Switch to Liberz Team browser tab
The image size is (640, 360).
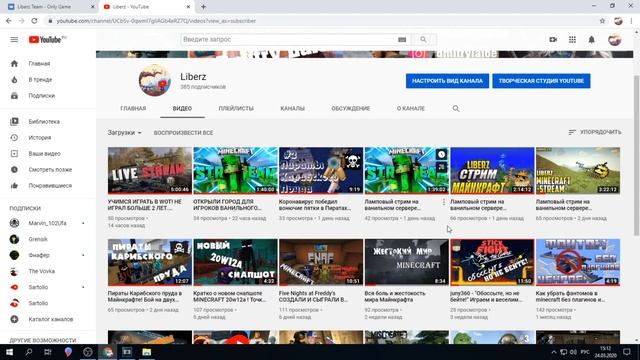point(49,7)
